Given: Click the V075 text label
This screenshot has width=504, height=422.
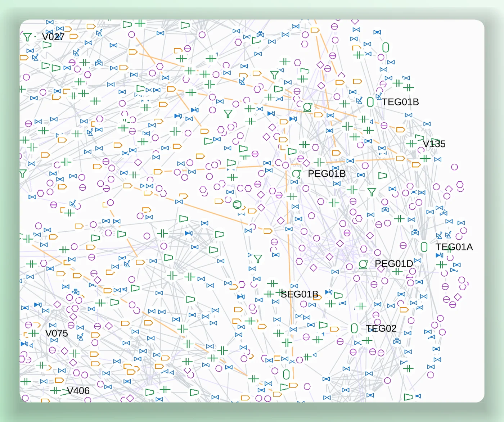Looking at the screenshot, I should click(57, 333).
